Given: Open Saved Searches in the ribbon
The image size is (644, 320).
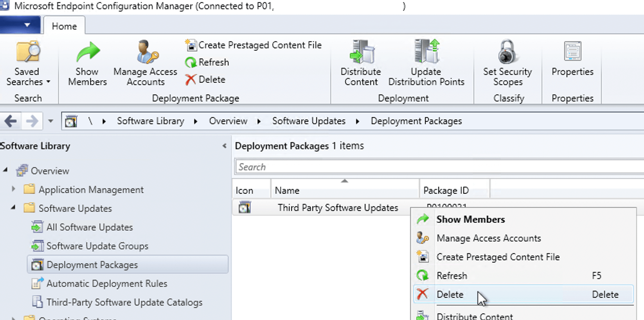Looking at the screenshot, I should (28, 63).
